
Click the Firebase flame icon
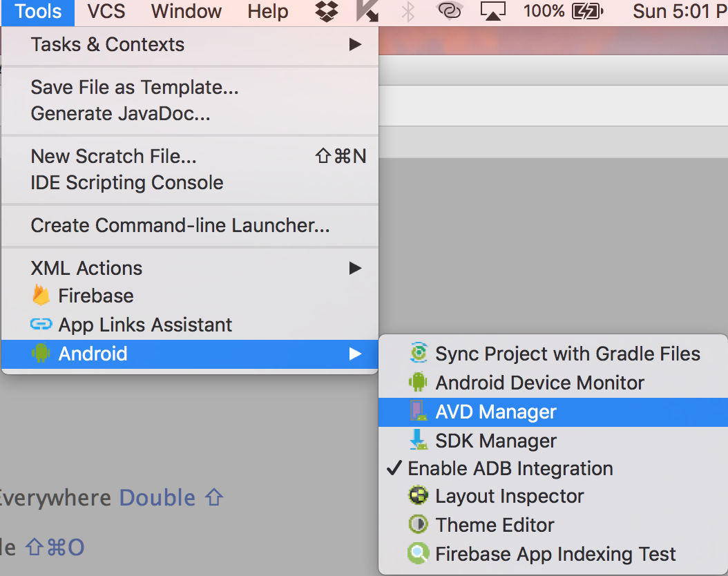(x=41, y=296)
